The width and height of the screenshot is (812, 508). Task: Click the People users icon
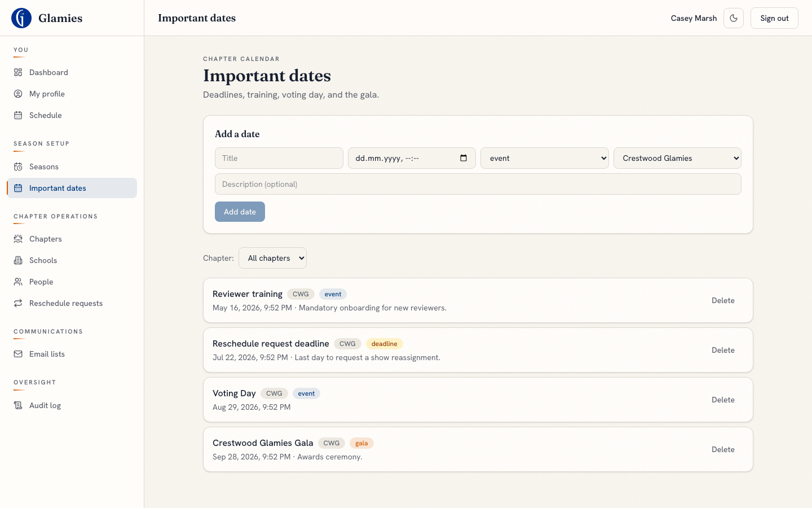click(18, 282)
